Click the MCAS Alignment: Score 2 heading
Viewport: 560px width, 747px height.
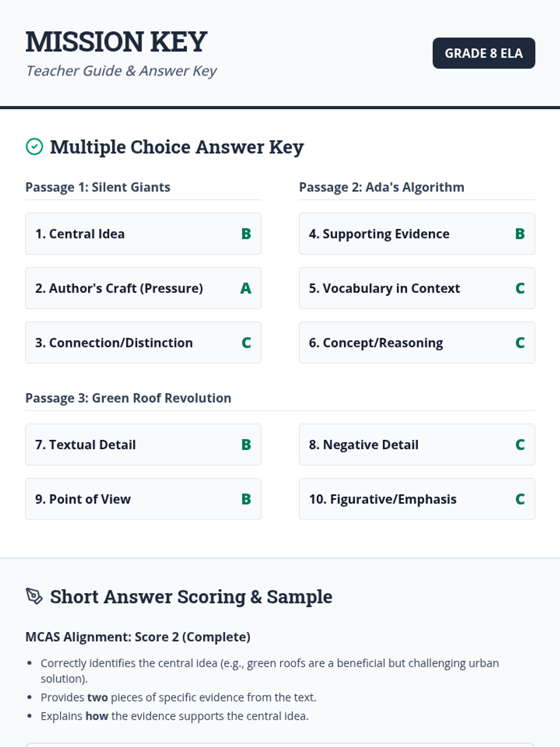[138, 637]
